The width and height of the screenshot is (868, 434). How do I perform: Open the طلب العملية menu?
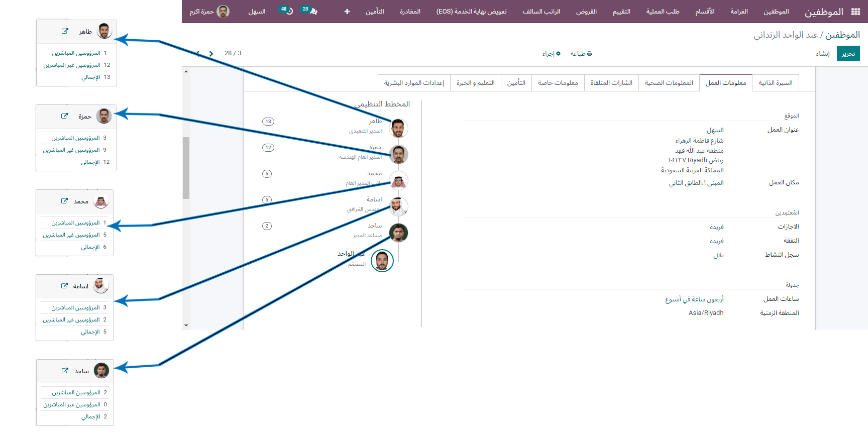point(663,12)
